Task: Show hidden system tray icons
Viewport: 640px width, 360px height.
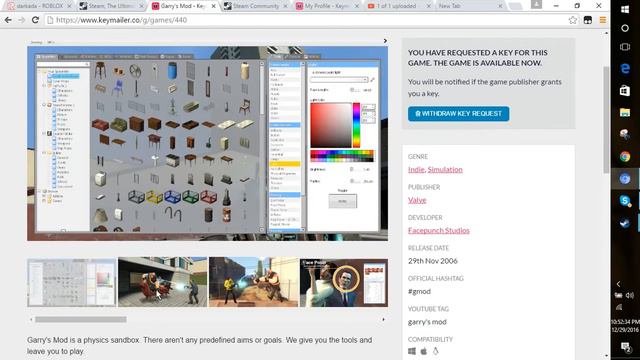Action: (618, 284)
